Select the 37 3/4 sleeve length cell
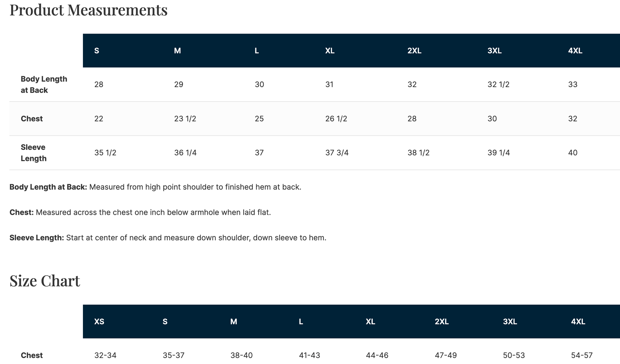The height and width of the screenshot is (364, 620). [x=337, y=153]
